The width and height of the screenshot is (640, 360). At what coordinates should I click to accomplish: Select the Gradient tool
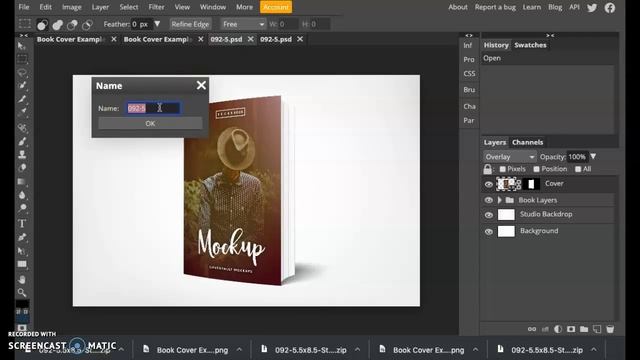[22, 182]
